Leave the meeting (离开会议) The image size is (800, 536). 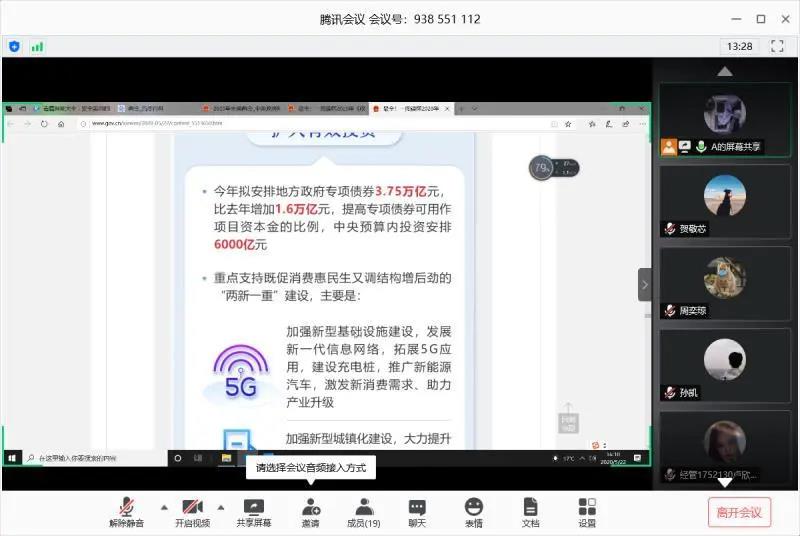click(739, 512)
